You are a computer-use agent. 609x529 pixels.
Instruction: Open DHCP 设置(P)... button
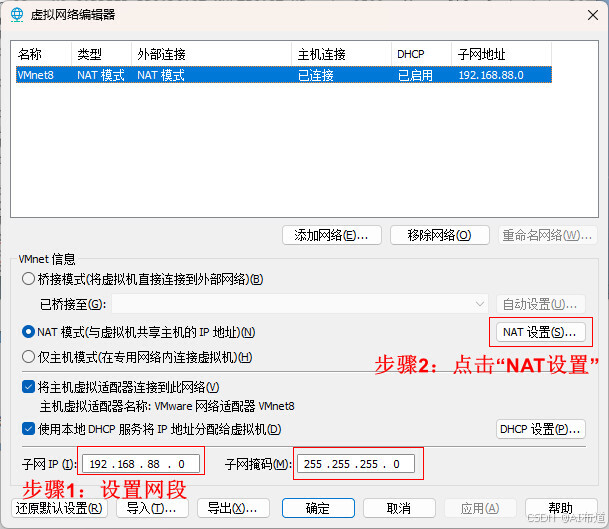[x=540, y=429]
